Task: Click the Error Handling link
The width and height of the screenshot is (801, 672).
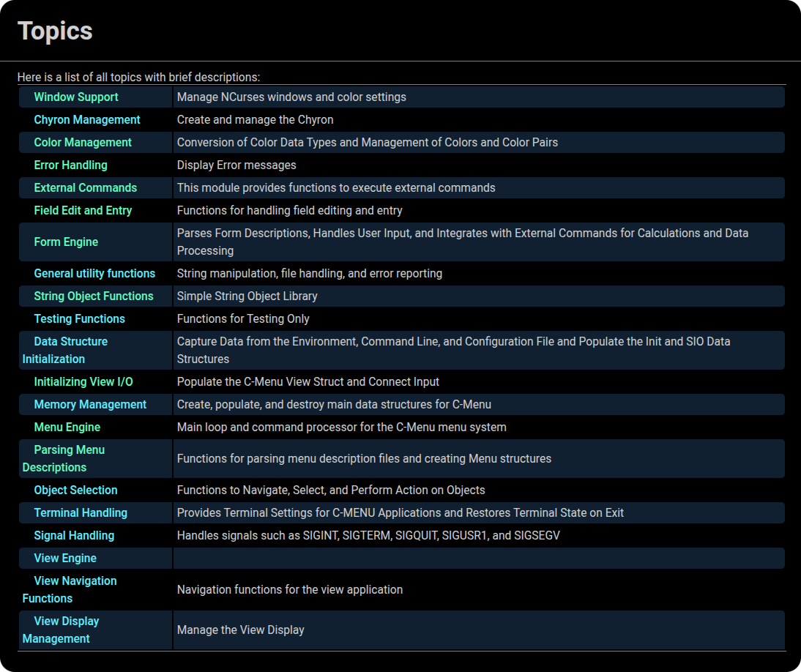Action: [x=70, y=165]
